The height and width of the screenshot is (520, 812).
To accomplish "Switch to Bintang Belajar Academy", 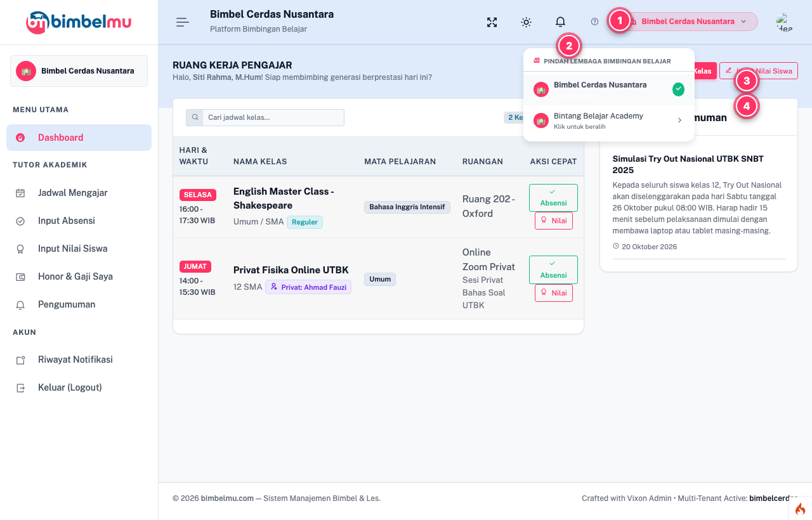I will (x=609, y=120).
